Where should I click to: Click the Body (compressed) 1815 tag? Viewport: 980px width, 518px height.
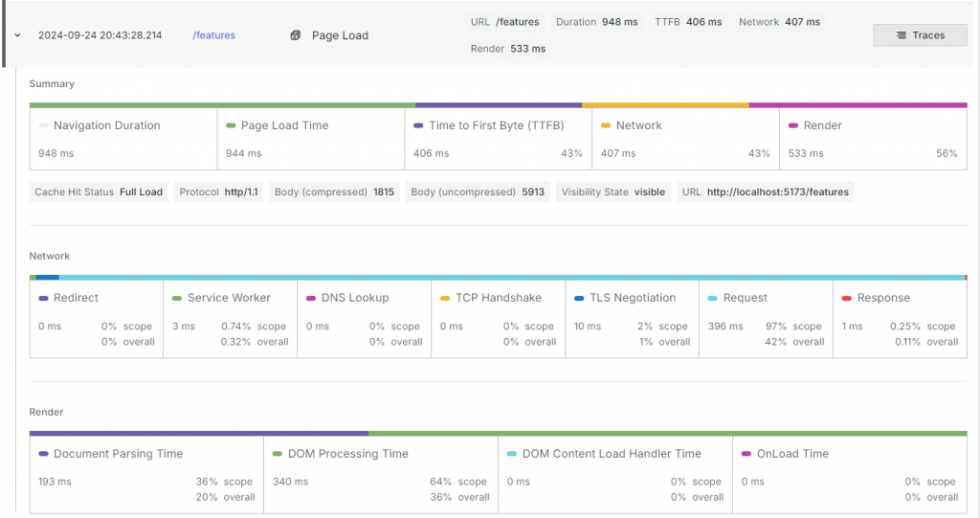point(334,192)
